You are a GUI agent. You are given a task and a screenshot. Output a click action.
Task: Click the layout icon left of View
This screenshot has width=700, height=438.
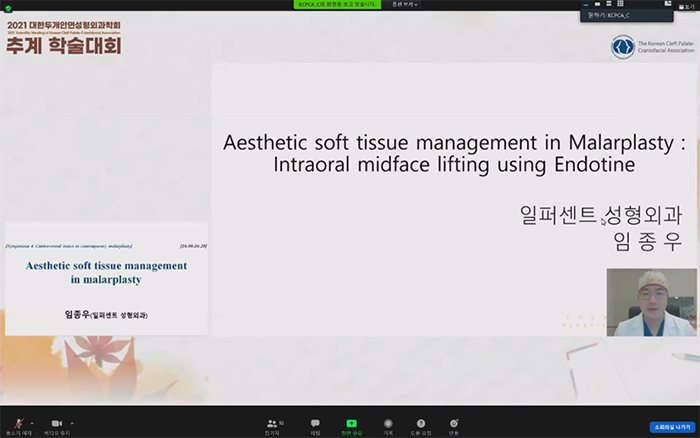[x=668, y=4]
